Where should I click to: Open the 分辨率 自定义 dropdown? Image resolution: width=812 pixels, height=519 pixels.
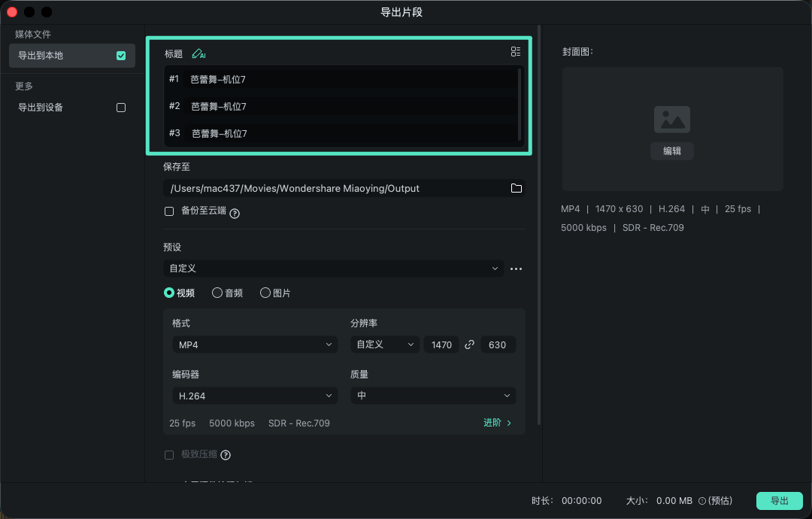coord(385,344)
